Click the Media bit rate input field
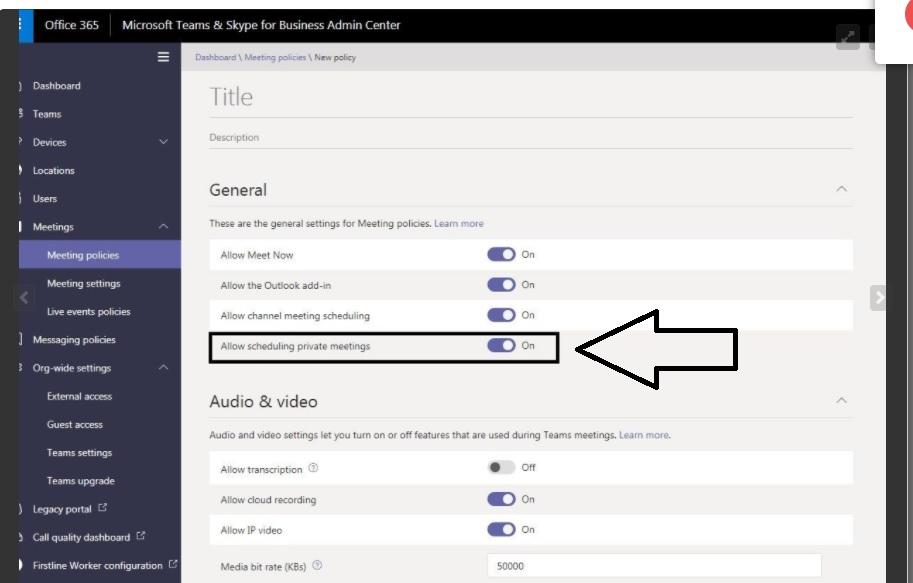The image size is (913, 583). coord(653,566)
